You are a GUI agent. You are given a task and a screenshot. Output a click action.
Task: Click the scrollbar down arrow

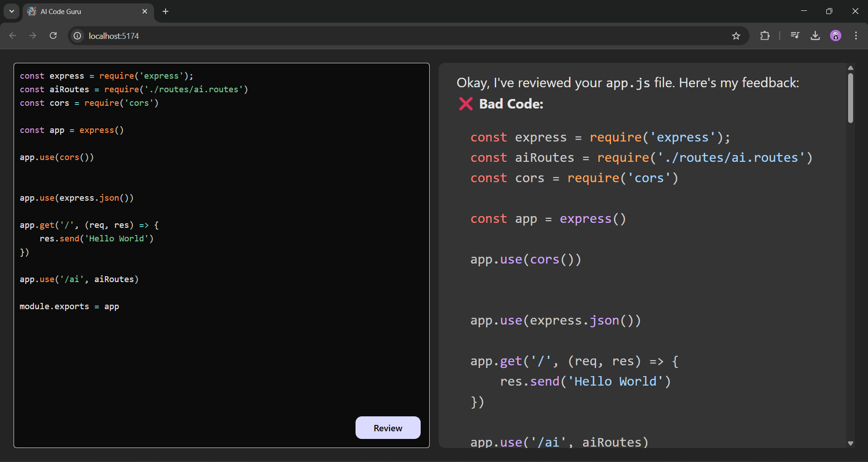[x=851, y=443]
